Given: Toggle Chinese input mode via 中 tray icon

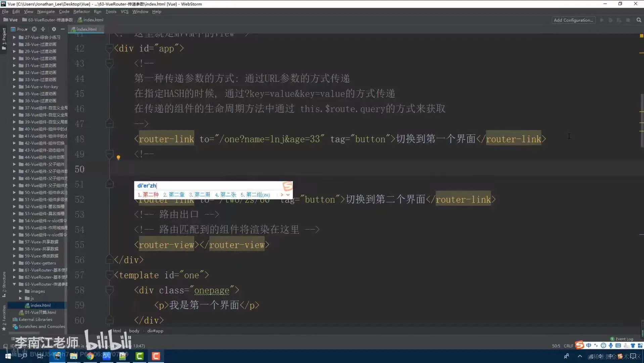Looking at the screenshot, I should 589,345.
